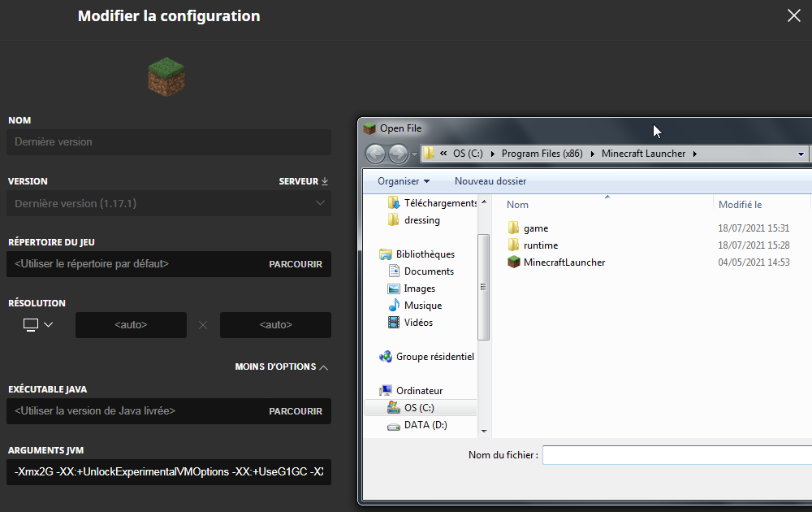Viewport: 812px width, 512px height.
Task: Click the navigation pane scroll down arrow
Action: [484, 432]
